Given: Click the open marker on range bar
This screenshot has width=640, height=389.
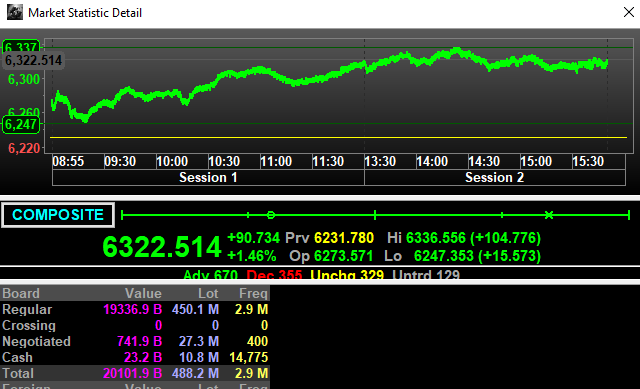Looking at the screenshot, I should (271, 215).
